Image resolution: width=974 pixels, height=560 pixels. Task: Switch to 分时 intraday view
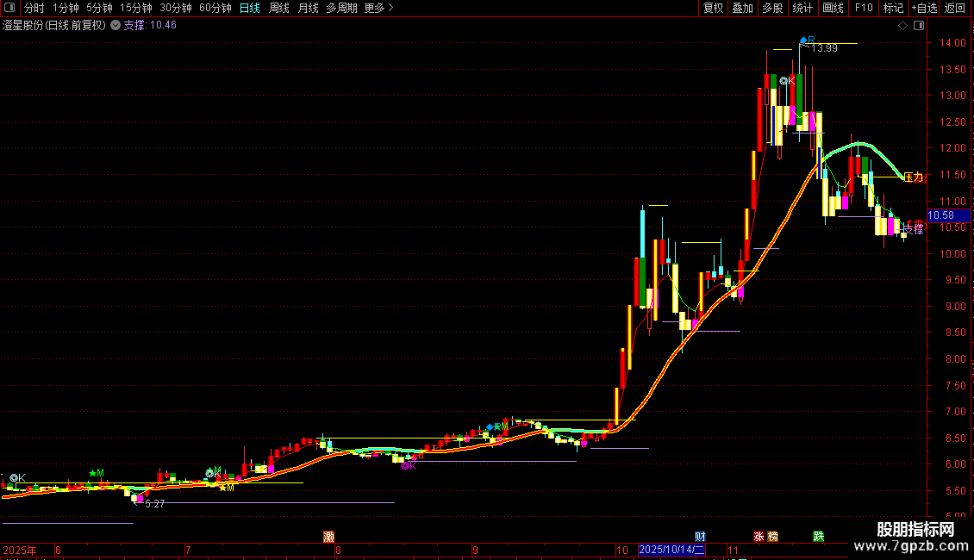(34, 8)
